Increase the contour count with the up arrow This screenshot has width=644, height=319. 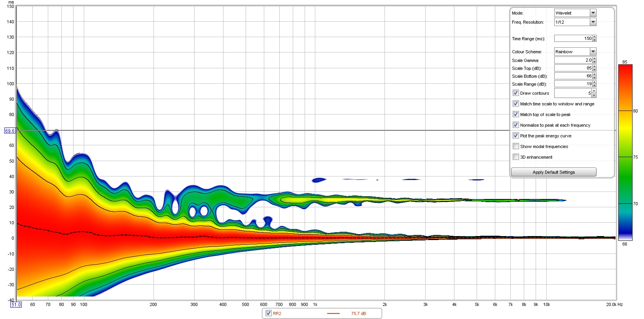(594, 91)
